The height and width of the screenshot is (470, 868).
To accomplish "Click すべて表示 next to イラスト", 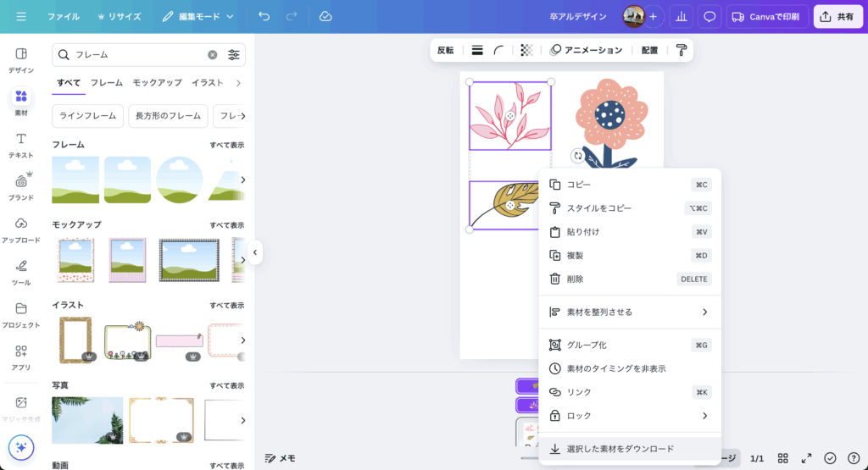I will (x=226, y=305).
